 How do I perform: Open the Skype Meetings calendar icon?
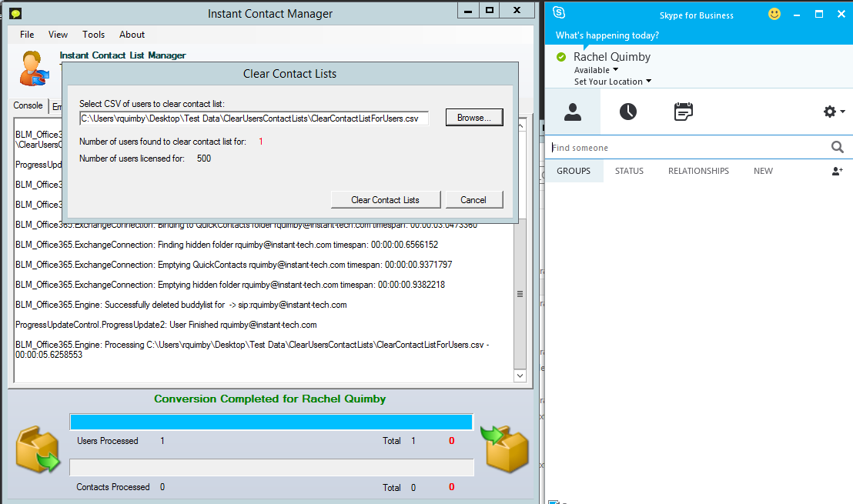[684, 112]
